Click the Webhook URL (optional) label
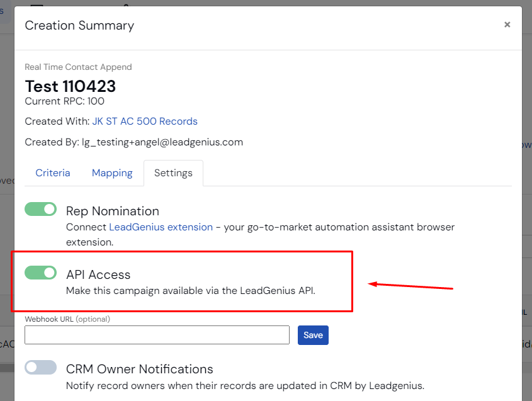532x401 pixels. [x=67, y=319]
